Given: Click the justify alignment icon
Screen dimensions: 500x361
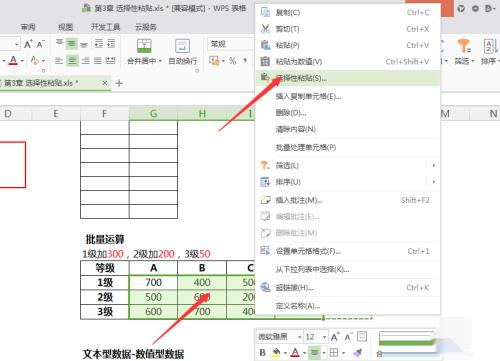Looking at the screenshot, I should pos(98,61).
